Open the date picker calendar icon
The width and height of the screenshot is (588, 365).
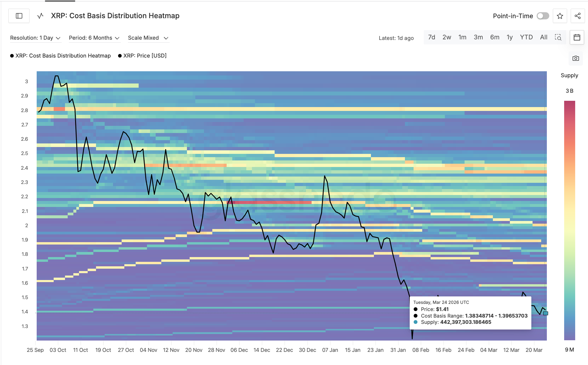[x=577, y=37]
